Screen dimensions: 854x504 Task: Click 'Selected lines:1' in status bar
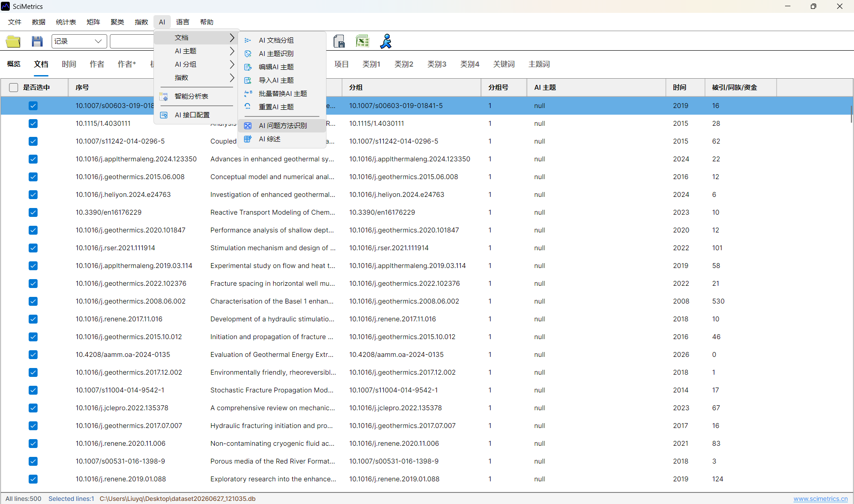[71, 499]
